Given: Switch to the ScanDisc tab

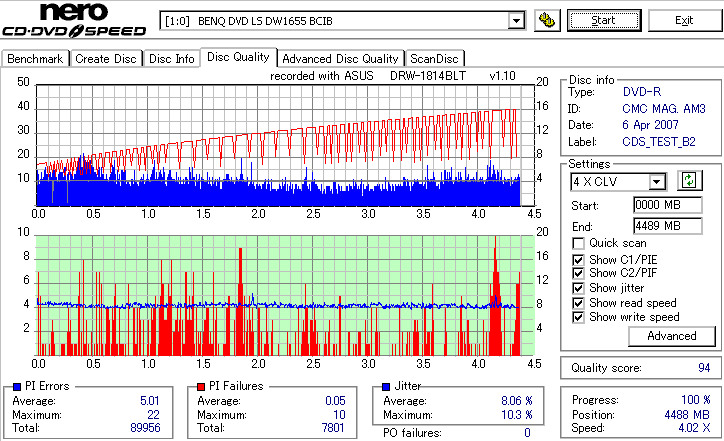Looking at the screenshot, I should click(x=434, y=59).
